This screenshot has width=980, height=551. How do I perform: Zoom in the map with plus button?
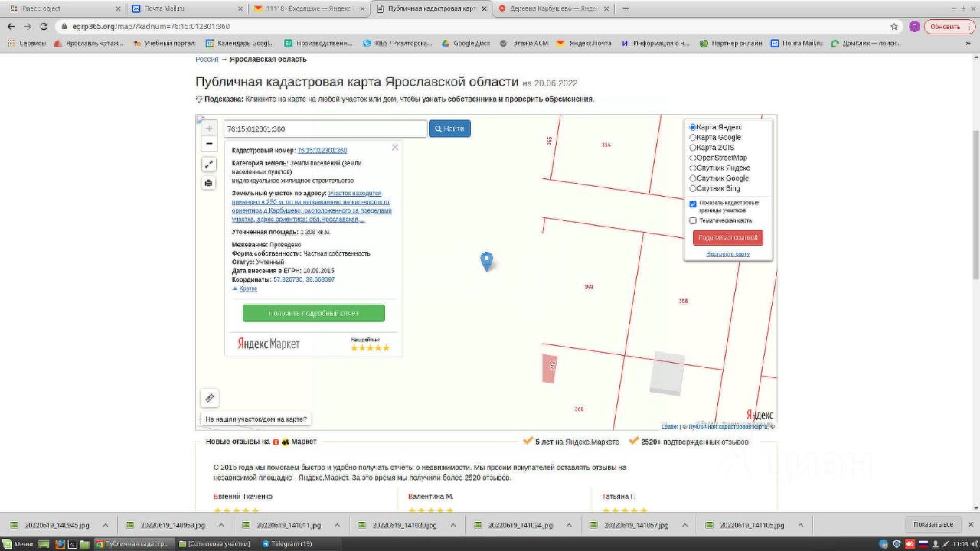pyautogui.click(x=209, y=129)
